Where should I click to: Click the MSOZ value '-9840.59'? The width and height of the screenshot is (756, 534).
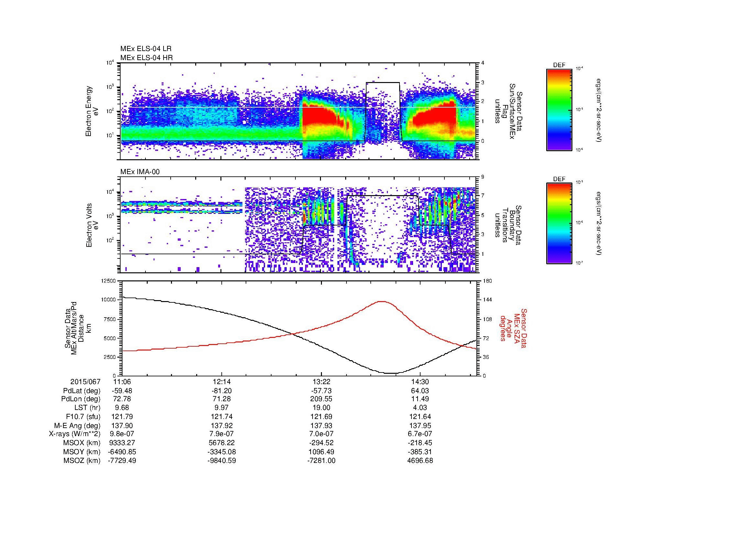(222, 461)
